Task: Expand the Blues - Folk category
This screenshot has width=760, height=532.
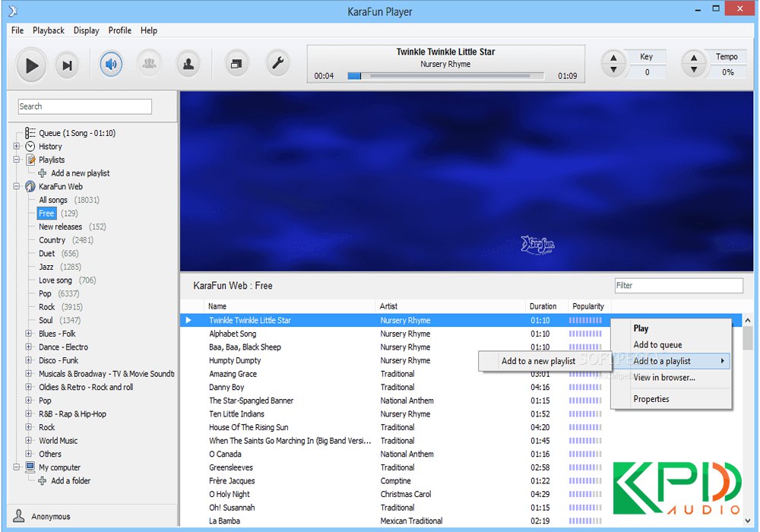Action: click(28, 334)
